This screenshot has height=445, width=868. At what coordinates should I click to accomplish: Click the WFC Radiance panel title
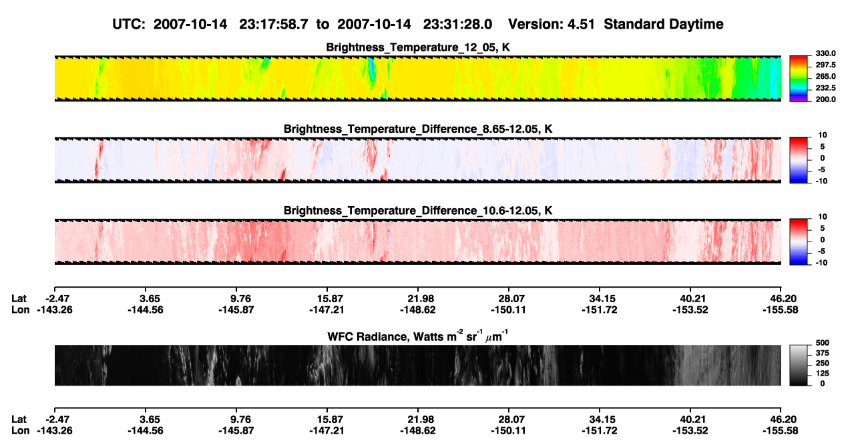coord(418,336)
